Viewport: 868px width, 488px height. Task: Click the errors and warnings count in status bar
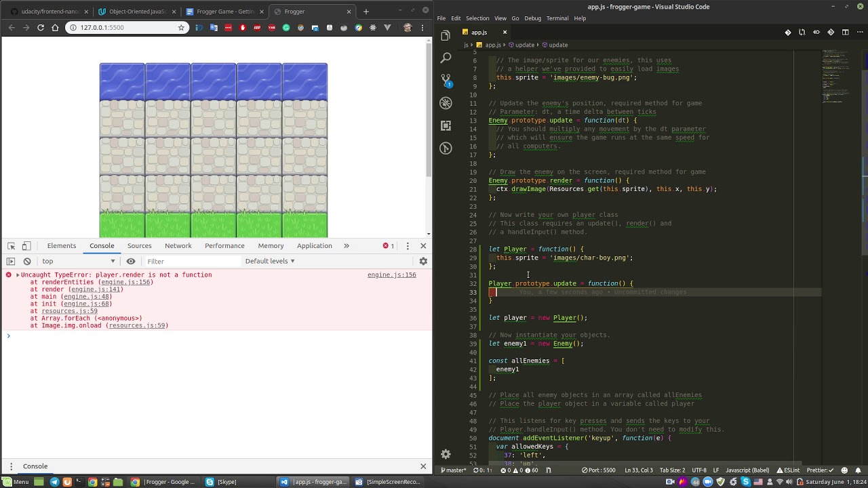tap(519, 470)
